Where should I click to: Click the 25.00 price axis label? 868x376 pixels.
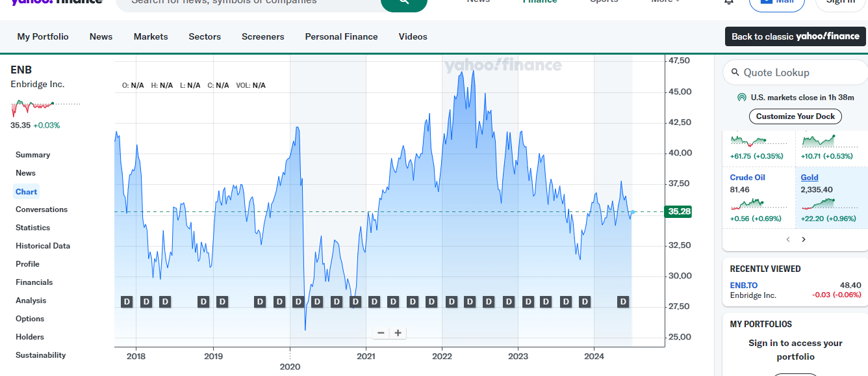680,337
